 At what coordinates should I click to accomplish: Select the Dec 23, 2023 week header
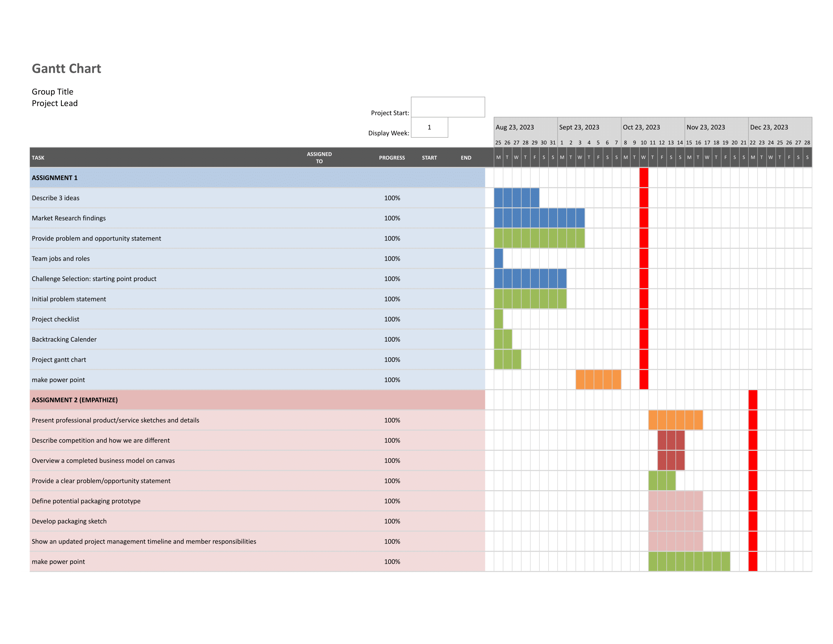(769, 127)
